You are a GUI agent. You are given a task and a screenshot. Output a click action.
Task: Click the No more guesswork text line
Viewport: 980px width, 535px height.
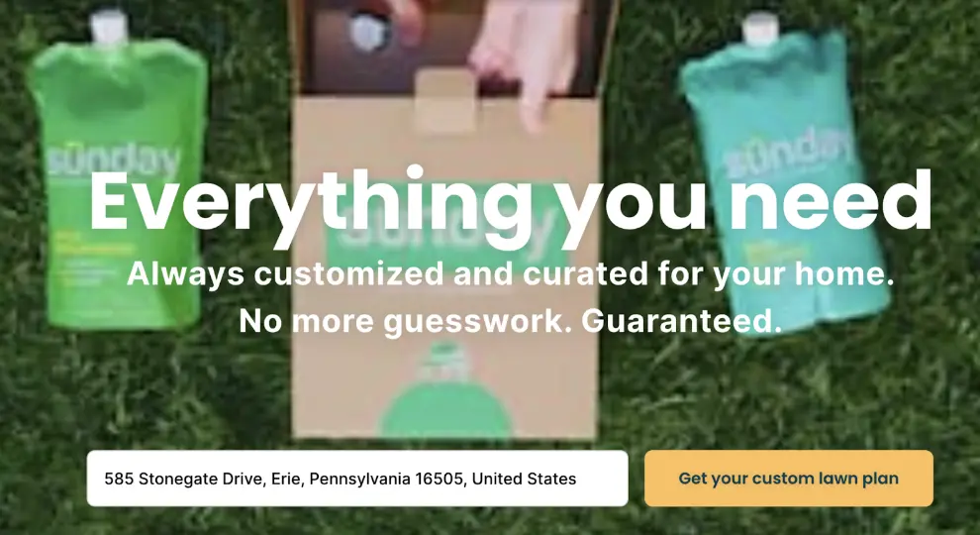tap(510, 321)
